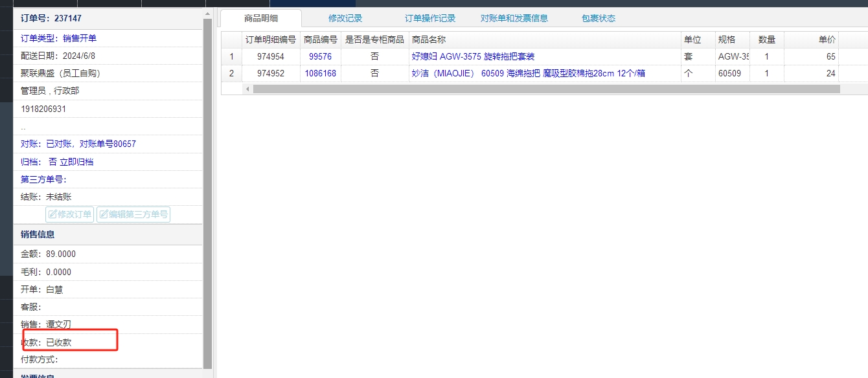The width and height of the screenshot is (868, 378).
Task: Click the 否 cell in the 974952 row
Action: tap(375, 73)
